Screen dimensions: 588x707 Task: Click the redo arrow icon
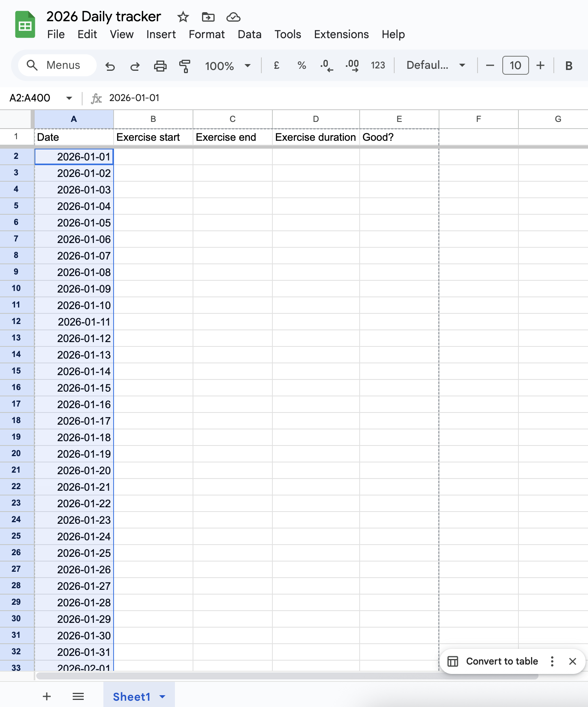135,66
